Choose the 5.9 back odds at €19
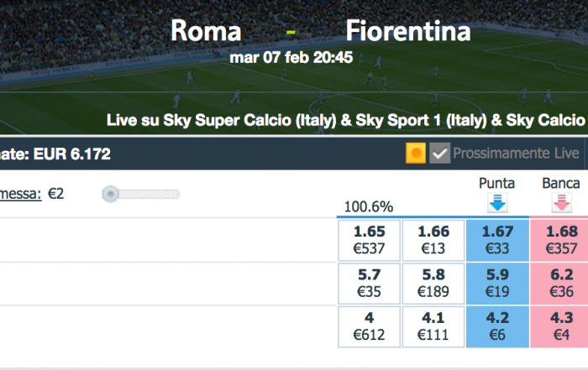Viewport: 588px width, 370px height. click(497, 284)
